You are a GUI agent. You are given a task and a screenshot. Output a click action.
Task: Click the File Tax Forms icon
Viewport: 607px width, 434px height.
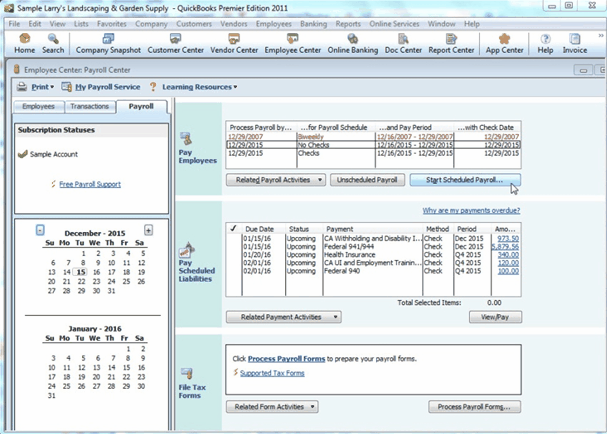tap(187, 374)
